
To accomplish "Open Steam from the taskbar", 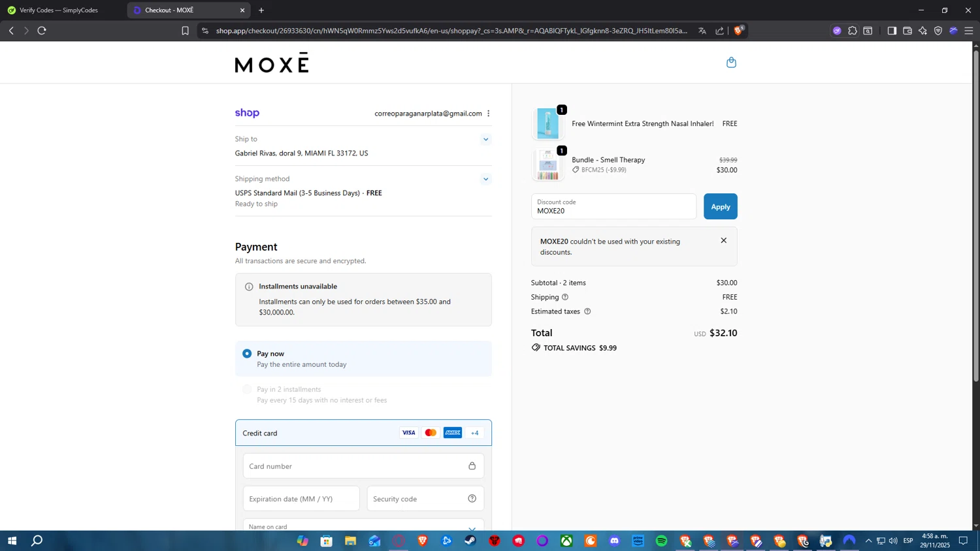I will pyautogui.click(x=470, y=541).
